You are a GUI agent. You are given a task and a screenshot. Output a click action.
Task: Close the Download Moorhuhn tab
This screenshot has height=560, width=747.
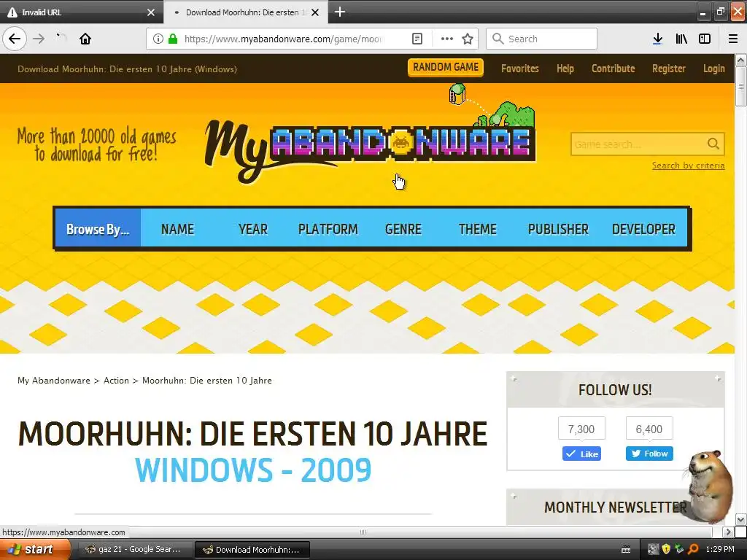(x=315, y=12)
